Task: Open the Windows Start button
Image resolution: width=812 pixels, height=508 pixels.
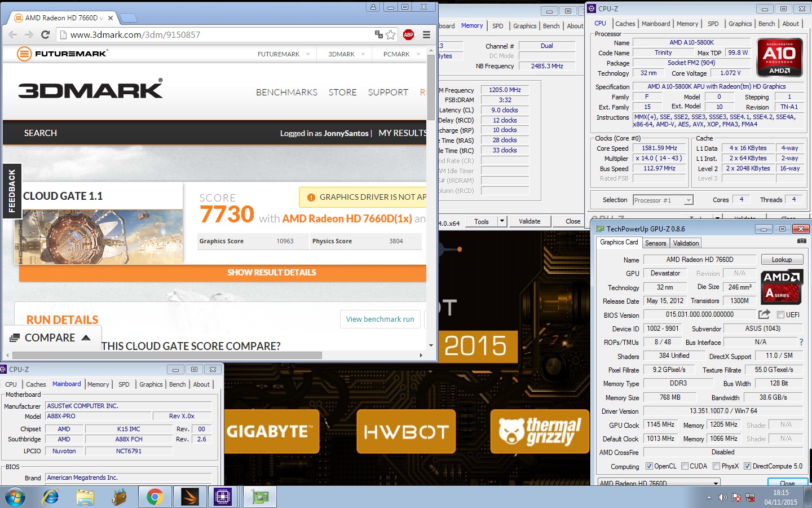Action: [x=15, y=497]
